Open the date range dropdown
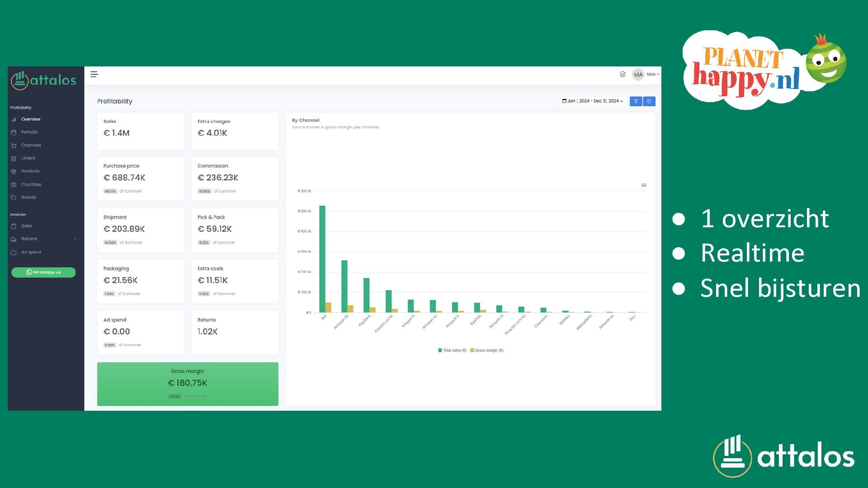The height and width of the screenshot is (488, 868). click(592, 101)
